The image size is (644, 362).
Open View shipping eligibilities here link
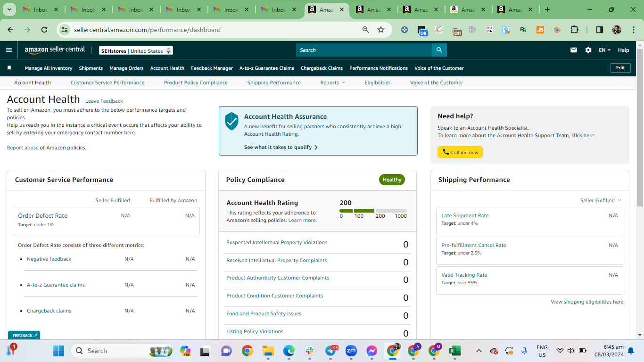click(x=587, y=302)
